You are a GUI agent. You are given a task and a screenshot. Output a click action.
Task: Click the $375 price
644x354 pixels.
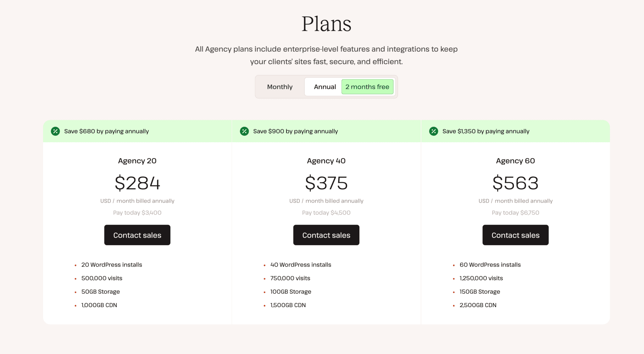326,183
